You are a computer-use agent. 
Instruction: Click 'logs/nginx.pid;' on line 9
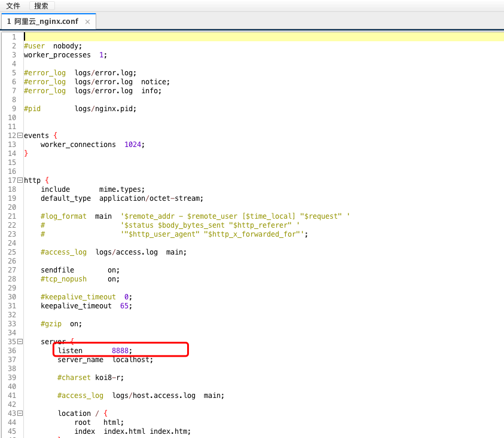click(x=105, y=109)
